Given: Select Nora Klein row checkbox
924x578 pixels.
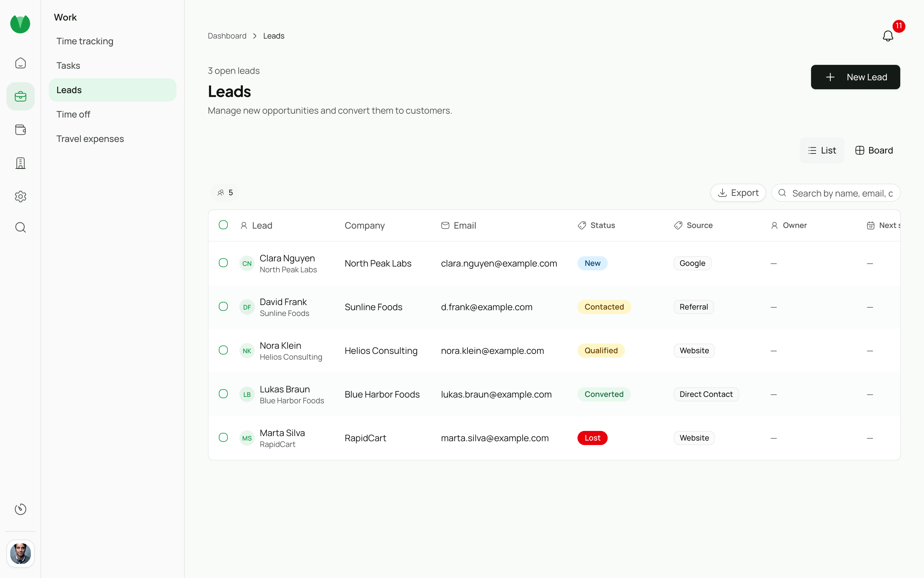Looking at the screenshot, I should 223,350.
